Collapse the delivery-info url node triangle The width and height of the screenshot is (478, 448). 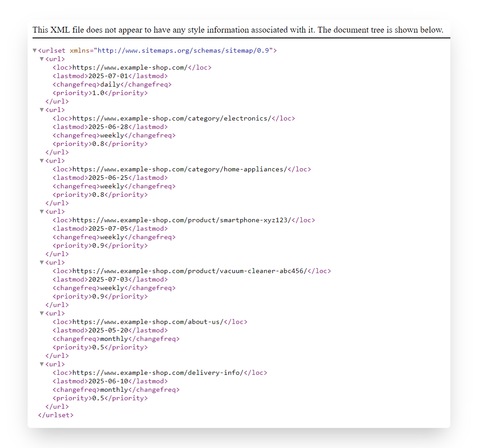point(42,364)
